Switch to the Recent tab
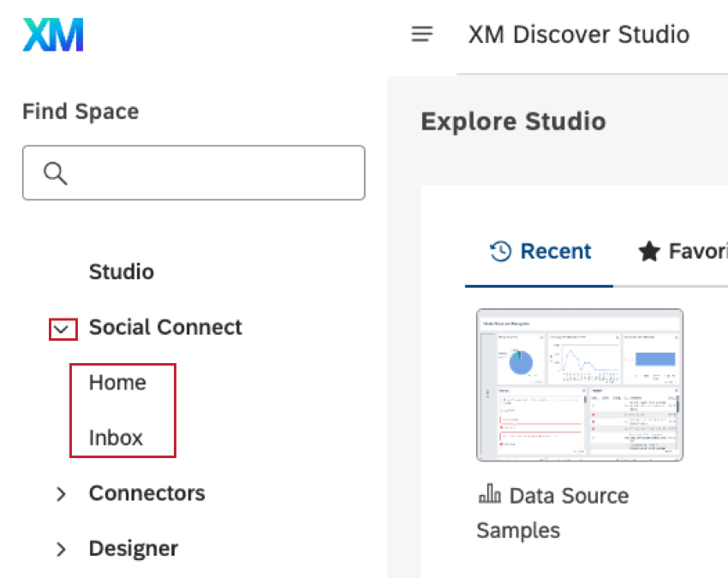This screenshot has height=578, width=728. click(x=540, y=251)
